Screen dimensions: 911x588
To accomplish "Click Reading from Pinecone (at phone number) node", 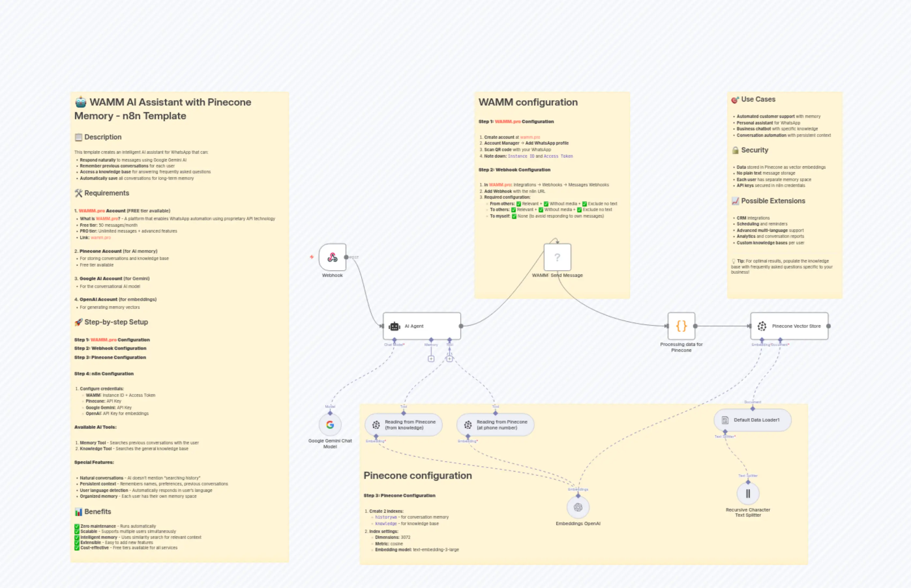I will (495, 424).
